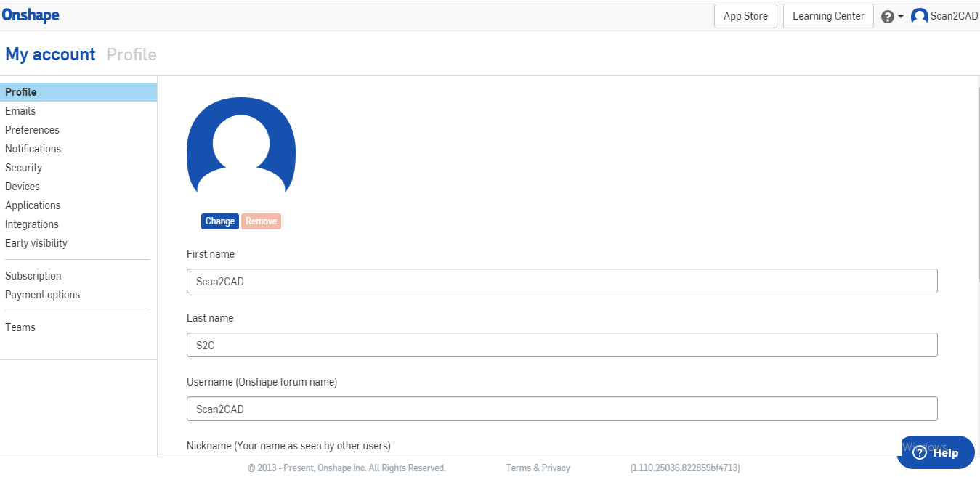Click the Onshape logo
The image size is (980, 477).
click(x=31, y=15)
